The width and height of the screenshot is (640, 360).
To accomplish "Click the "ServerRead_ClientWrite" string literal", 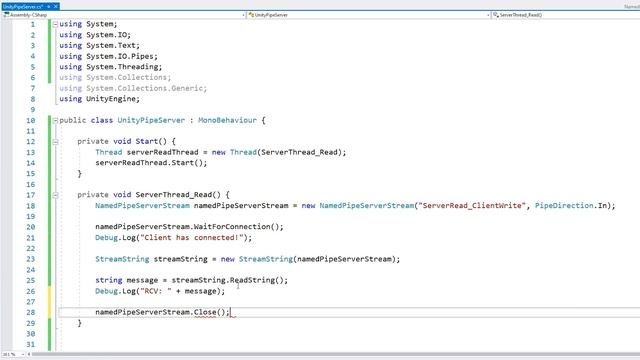I will pos(472,206).
